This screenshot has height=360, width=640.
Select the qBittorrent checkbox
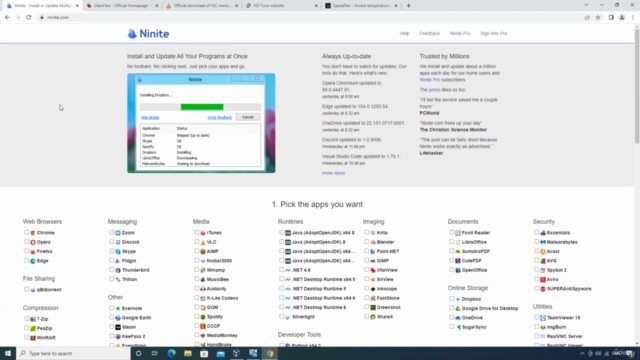(x=27, y=289)
